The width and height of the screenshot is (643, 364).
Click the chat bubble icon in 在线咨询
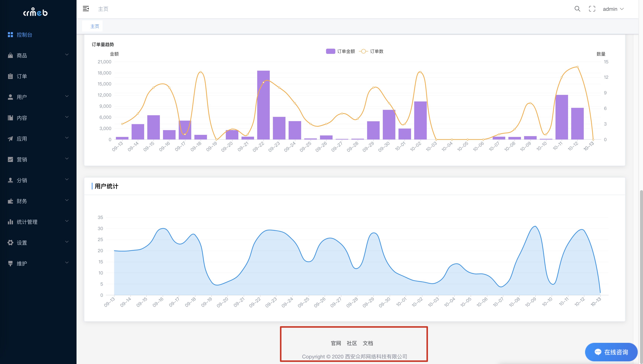[598, 352]
